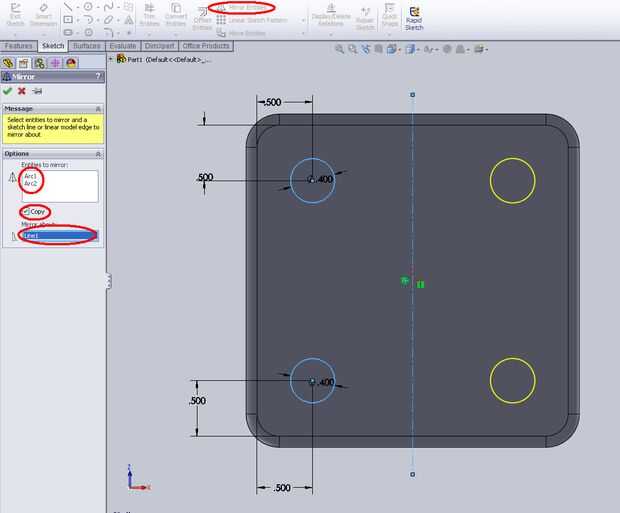Click the Convert Entities tool
The image size is (620, 513).
click(176, 15)
